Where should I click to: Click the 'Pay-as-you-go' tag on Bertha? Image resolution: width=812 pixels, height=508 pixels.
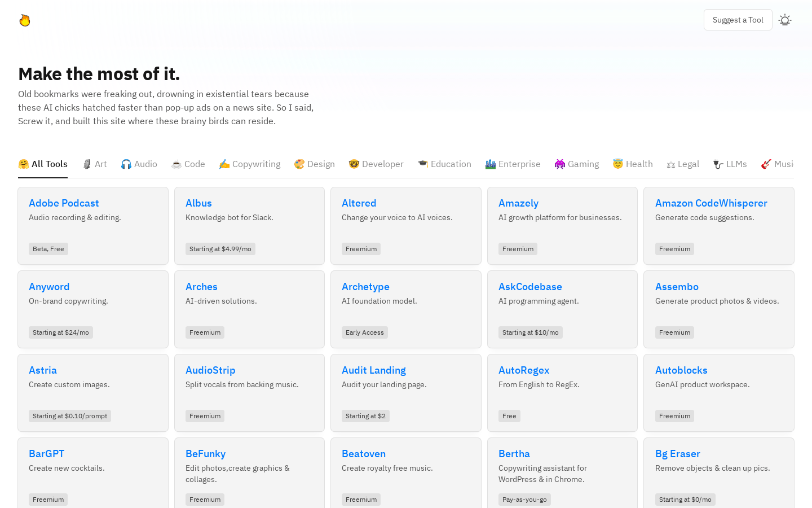tap(524, 500)
